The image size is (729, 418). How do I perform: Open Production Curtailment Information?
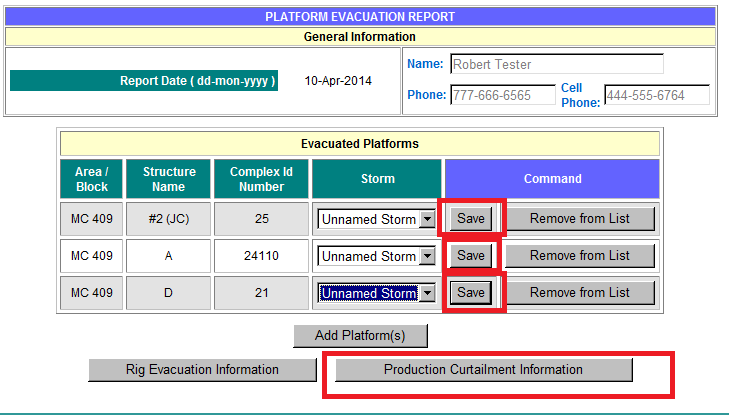(x=483, y=369)
